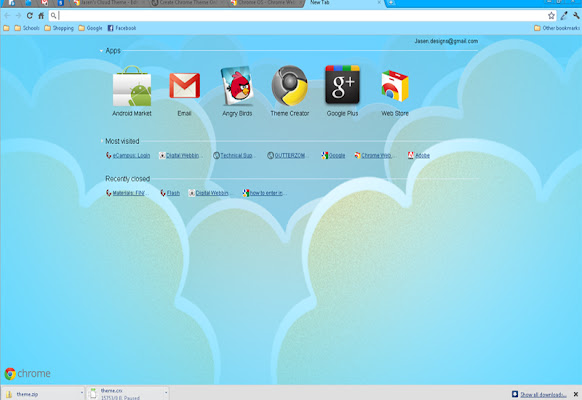Open the Technical Sup link
Screen dimensions: 582x400
pos(234,155)
